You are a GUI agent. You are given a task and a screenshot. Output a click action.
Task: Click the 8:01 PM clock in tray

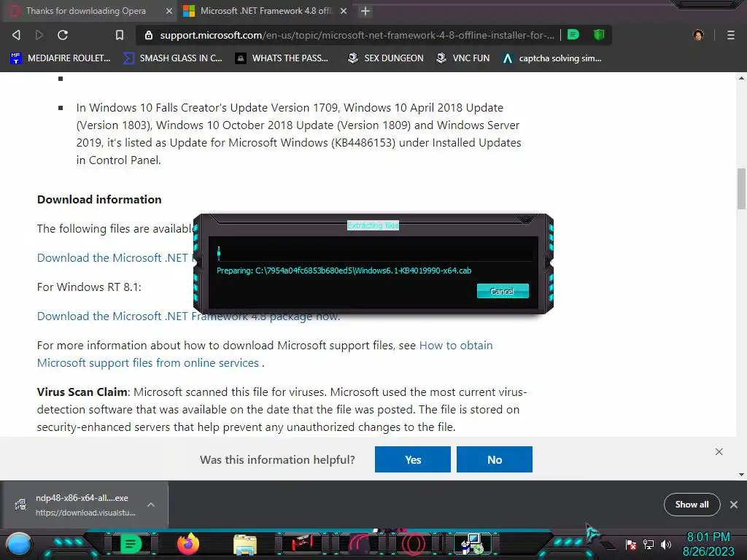pos(708,537)
